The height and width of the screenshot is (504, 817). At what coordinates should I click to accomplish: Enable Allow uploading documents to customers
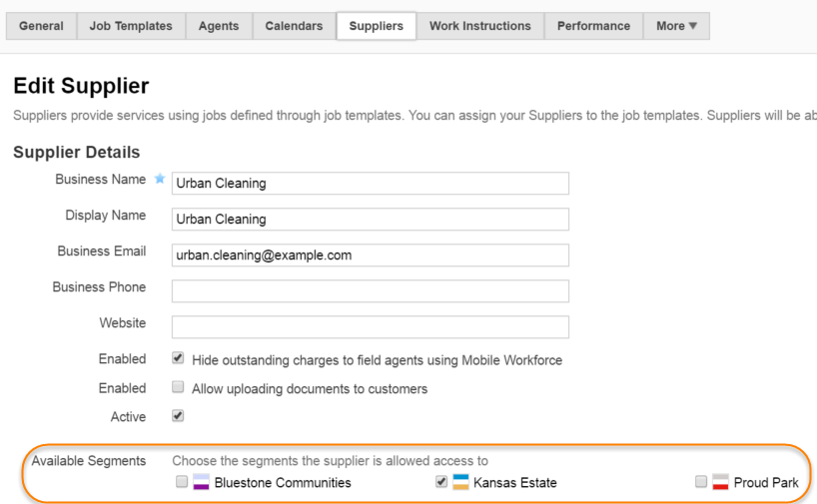pos(178,387)
